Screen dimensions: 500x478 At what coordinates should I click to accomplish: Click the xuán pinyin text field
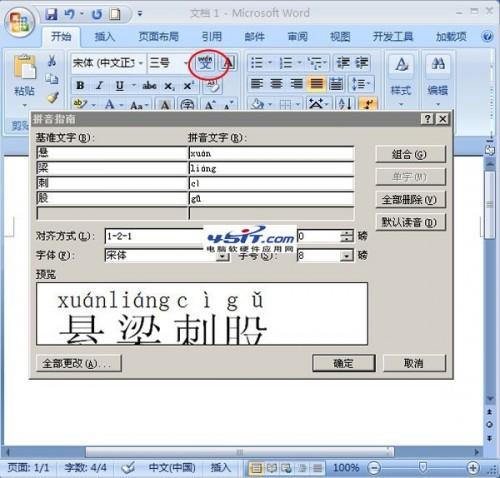point(271,153)
